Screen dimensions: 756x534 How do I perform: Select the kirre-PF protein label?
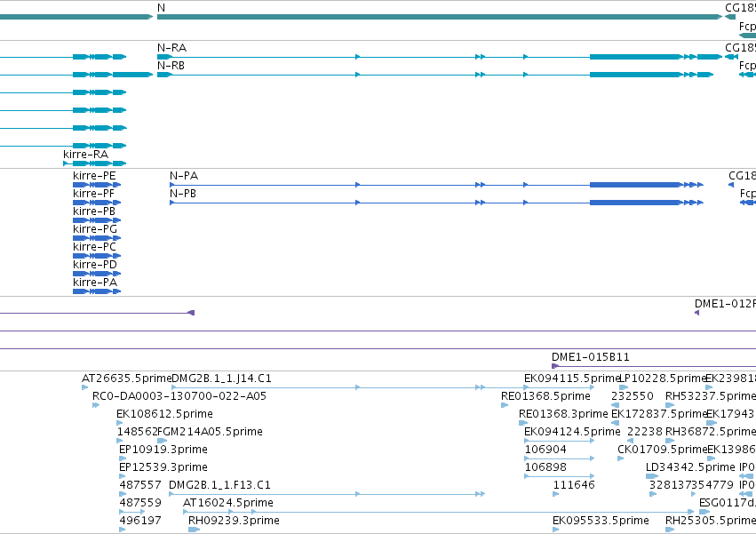pos(93,194)
